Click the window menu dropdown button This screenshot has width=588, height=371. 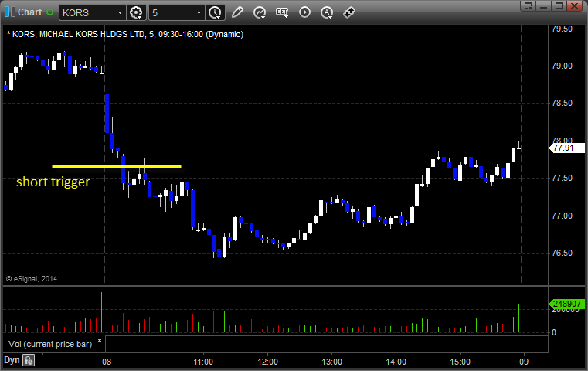click(529, 5)
